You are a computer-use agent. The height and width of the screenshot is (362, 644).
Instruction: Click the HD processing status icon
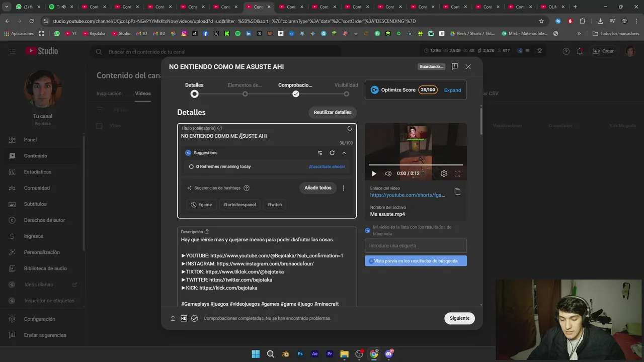[184, 318]
